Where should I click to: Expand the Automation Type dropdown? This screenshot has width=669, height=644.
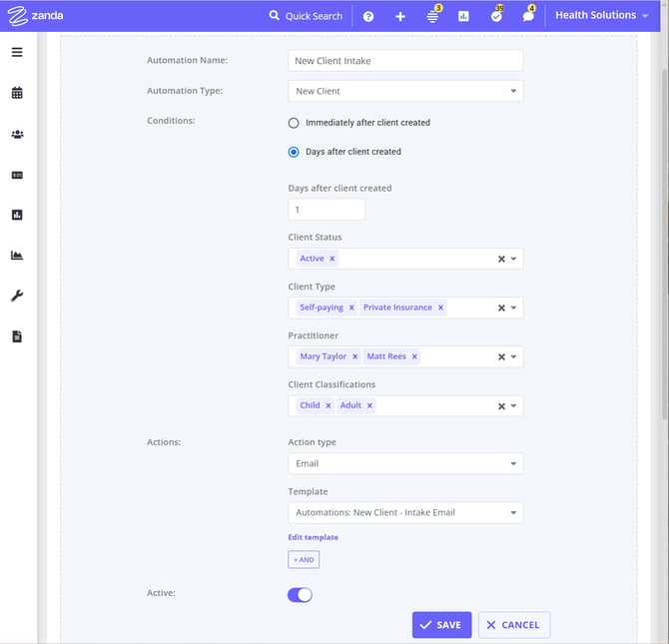tap(404, 91)
